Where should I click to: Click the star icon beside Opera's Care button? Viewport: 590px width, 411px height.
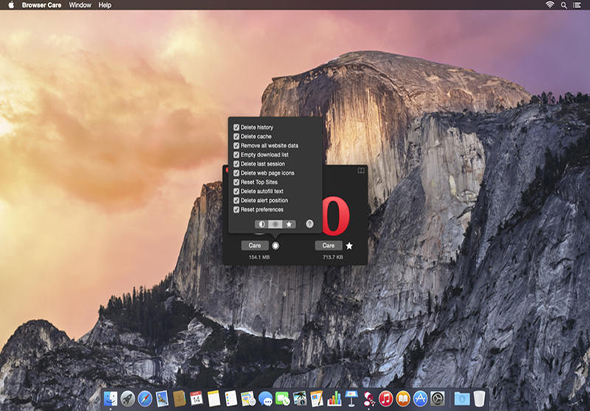tap(349, 246)
